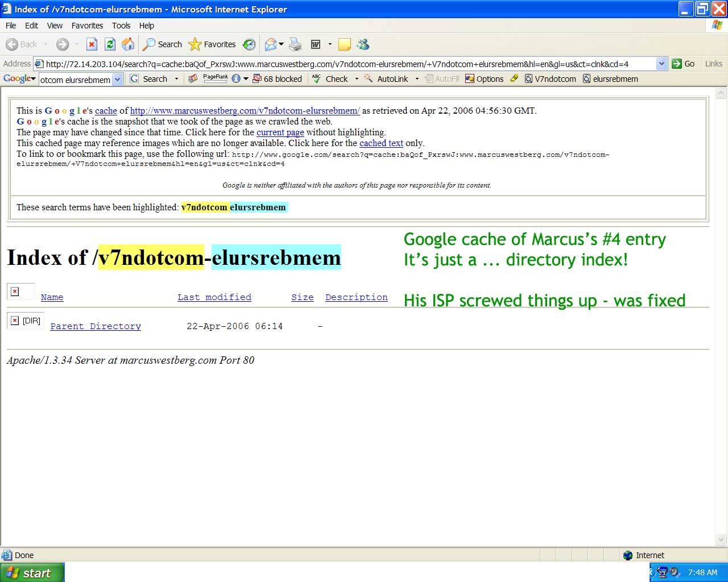Image resolution: width=728 pixels, height=582 pixels.
Task: Open the Favorites star panel
Action: pyautogui.click(x=212, y=44)
